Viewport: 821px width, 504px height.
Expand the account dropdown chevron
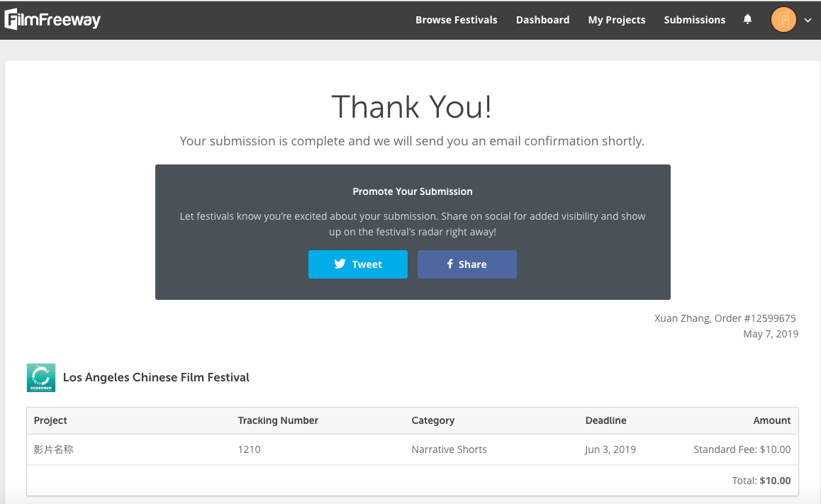tap(808, 21)
